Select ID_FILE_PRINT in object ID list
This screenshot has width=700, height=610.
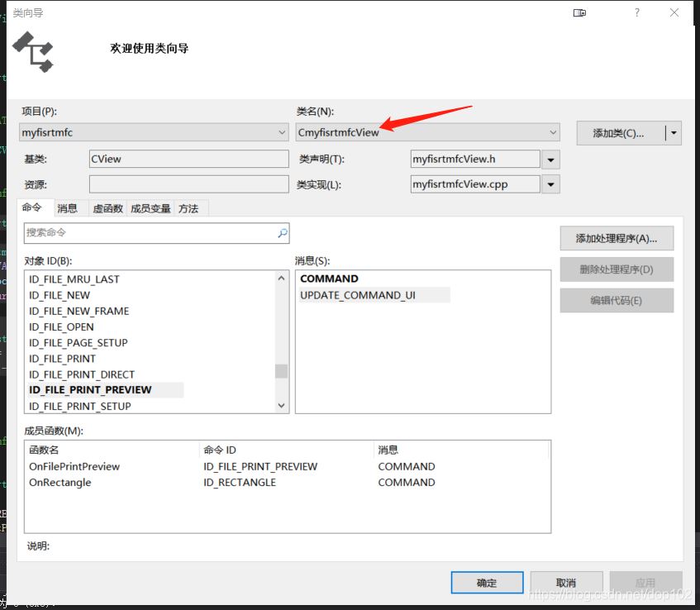tap(62, 359)
